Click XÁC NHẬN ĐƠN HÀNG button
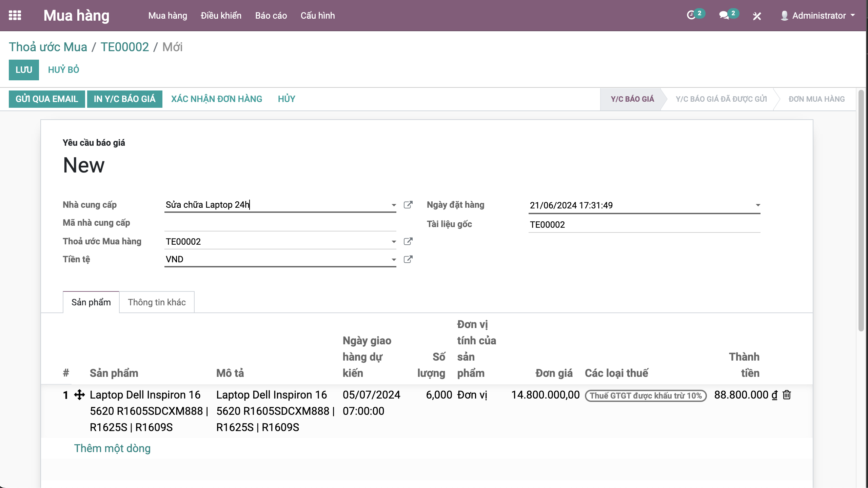Image resolution: width=868 pixels, height=488 pixels. tap(216, 99)
